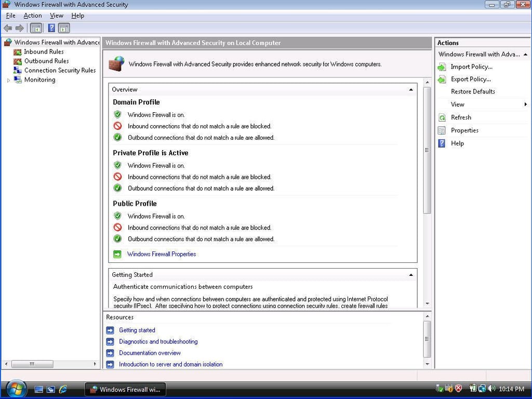
Task: Open Properties from the Actions pane
Action: coord(464,130)
